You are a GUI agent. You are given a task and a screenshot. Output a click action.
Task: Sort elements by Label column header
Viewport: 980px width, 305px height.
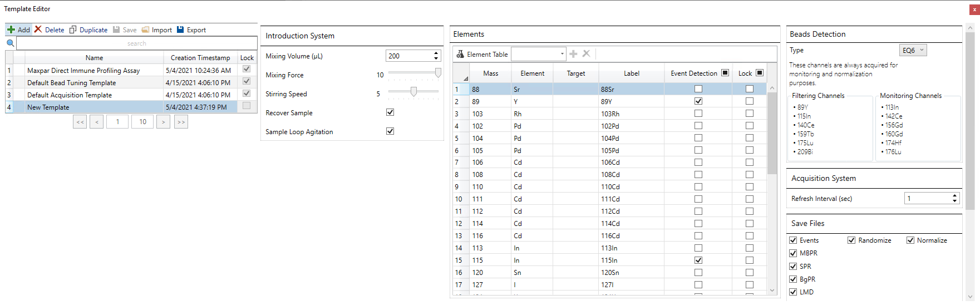(632, 73)
